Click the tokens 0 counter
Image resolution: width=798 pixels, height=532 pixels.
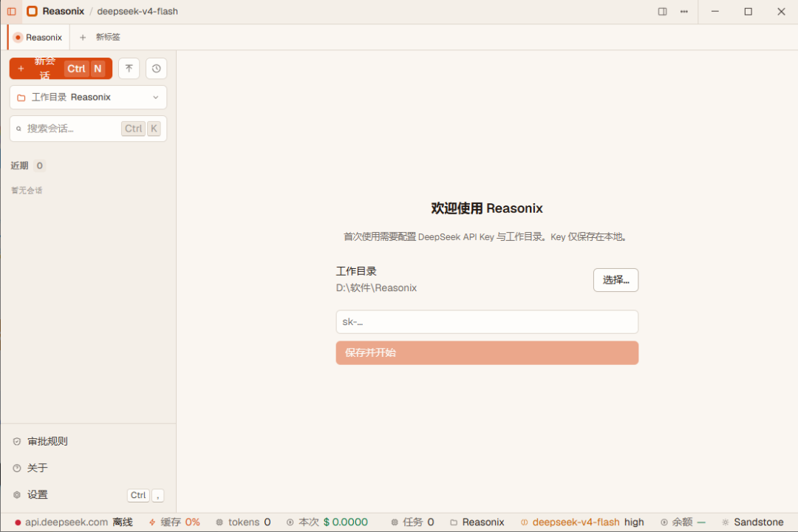point(243,522)
